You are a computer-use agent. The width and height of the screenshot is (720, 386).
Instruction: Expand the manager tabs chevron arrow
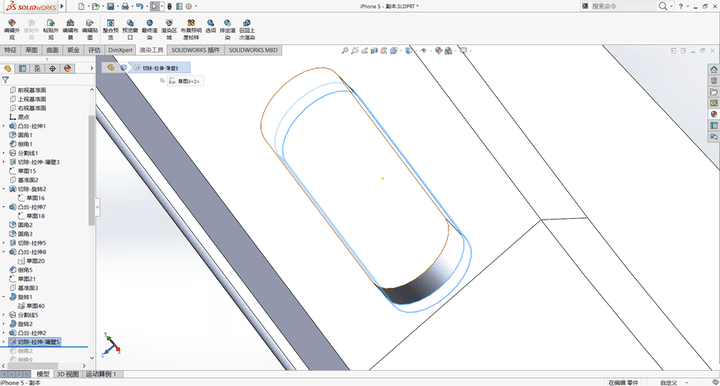point(91,68)
